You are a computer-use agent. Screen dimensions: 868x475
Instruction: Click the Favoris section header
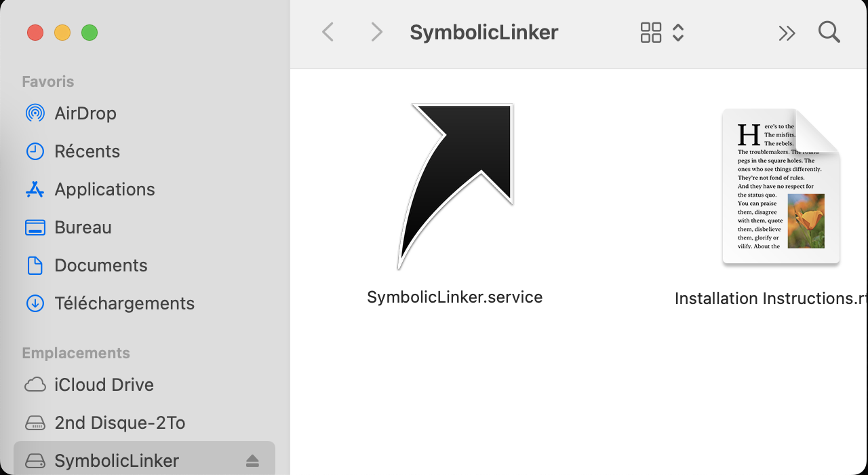(48, 81)
